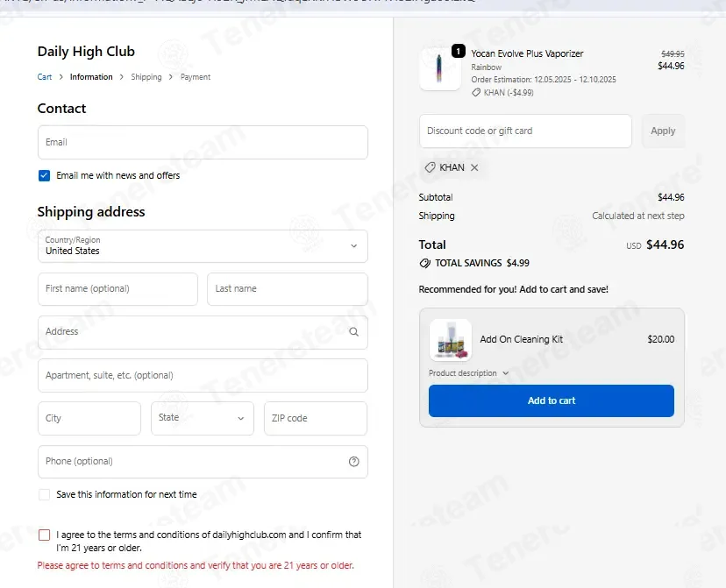The width and height of the screenshot is (726, 588).
Task: Focus the Apartment, suite field
Action: point(203,376)
